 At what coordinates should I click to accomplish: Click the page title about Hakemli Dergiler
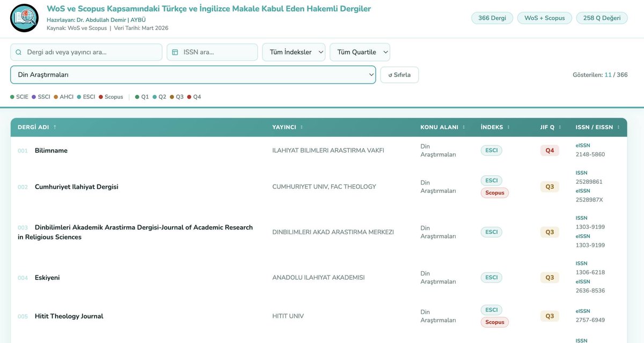pos(209,9)
